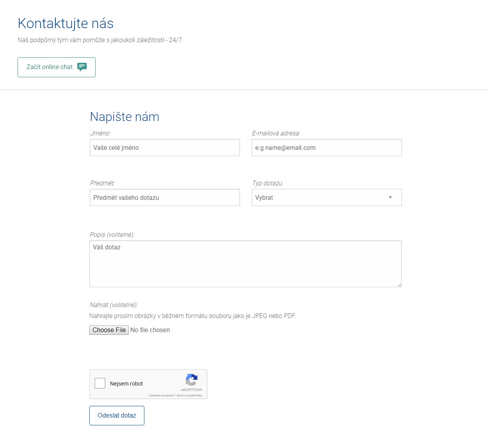487x448 pixels.
Task: Click the Typ dotazu label
Action: pos(267,183)
